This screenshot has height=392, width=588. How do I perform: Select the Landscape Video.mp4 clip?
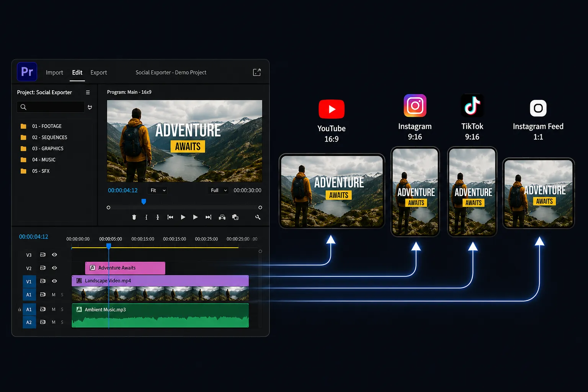tap(160, 281)
